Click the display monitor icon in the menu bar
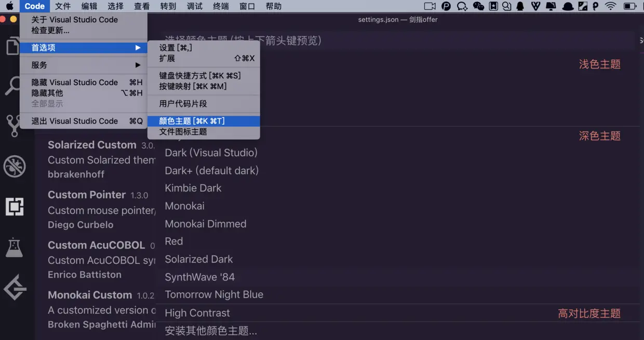This screenshot has width=644, height=340. pyautogui.click(x=551, y=6)
